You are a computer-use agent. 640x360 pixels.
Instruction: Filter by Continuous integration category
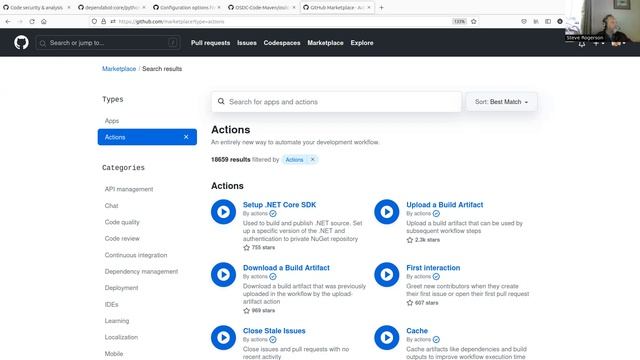point(136,255)
